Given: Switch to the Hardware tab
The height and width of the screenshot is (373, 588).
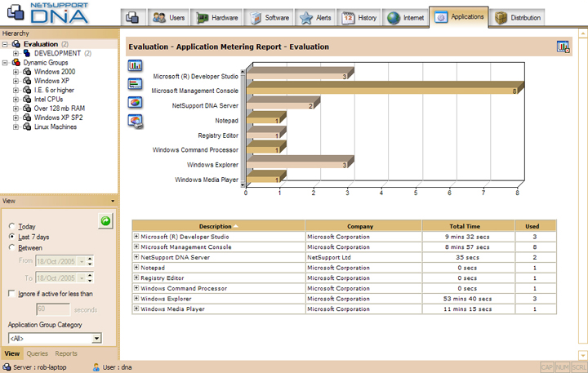Looking at the screenshot, I should coord(217,18).
